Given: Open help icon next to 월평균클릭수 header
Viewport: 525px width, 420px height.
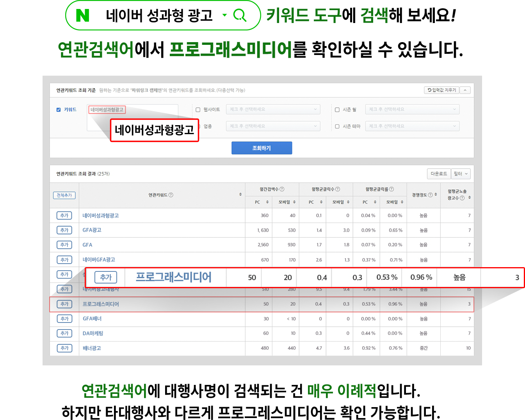Looking at the screenshot, I should (338, 189).
